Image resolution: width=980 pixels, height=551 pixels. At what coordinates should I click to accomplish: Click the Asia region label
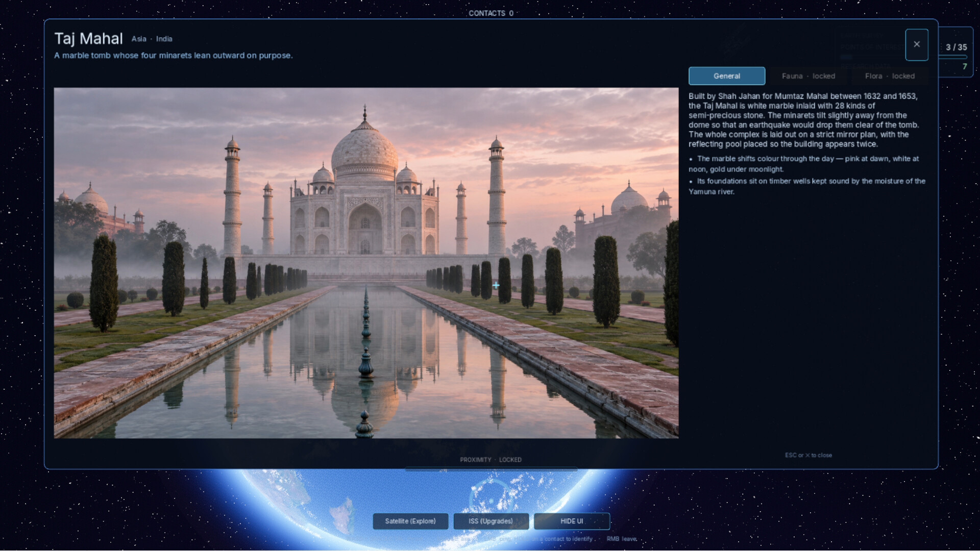tap(139, 39)
